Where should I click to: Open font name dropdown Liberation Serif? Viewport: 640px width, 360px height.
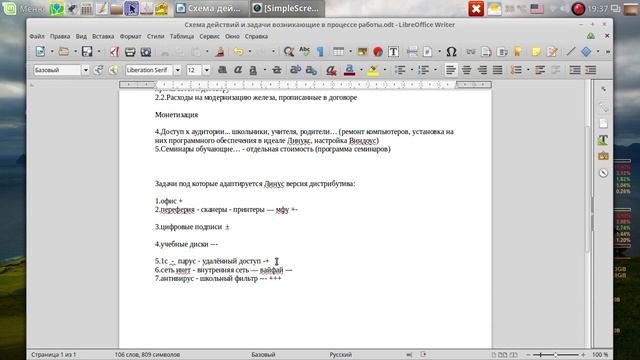pyautogui.click(x=178, y=70)
